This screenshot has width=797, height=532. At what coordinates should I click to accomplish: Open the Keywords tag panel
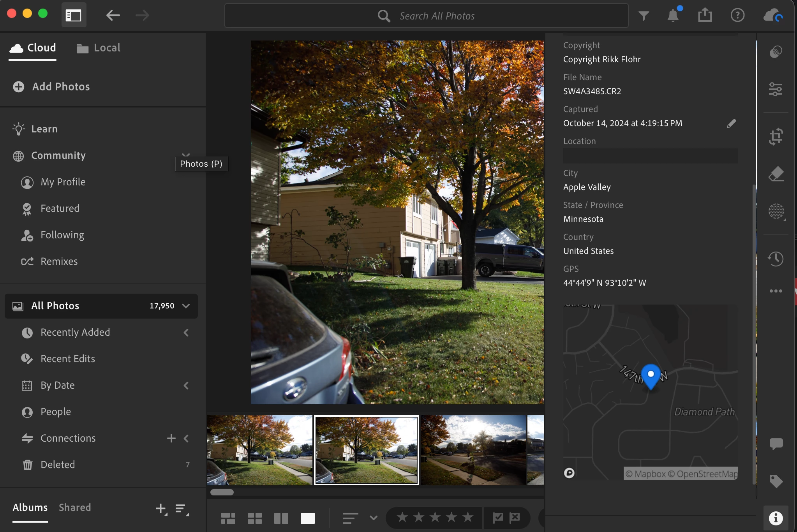click(x=776, y=481)
